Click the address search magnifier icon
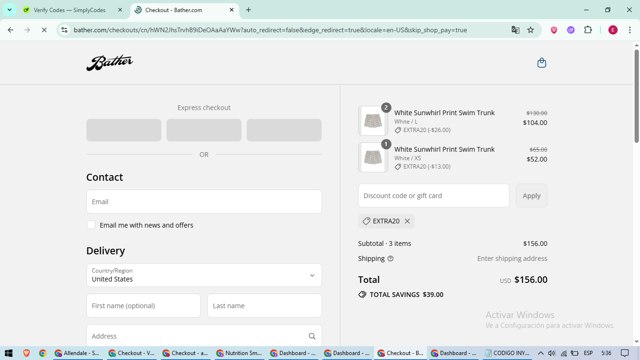 (x=312, y=336)
